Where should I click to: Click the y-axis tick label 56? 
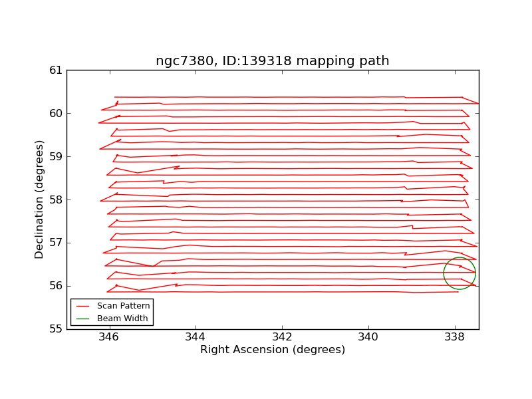tap(55, 286)
